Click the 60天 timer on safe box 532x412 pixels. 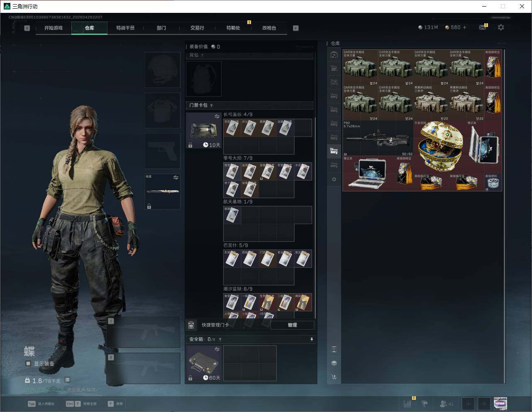click(x=212, y=378)
